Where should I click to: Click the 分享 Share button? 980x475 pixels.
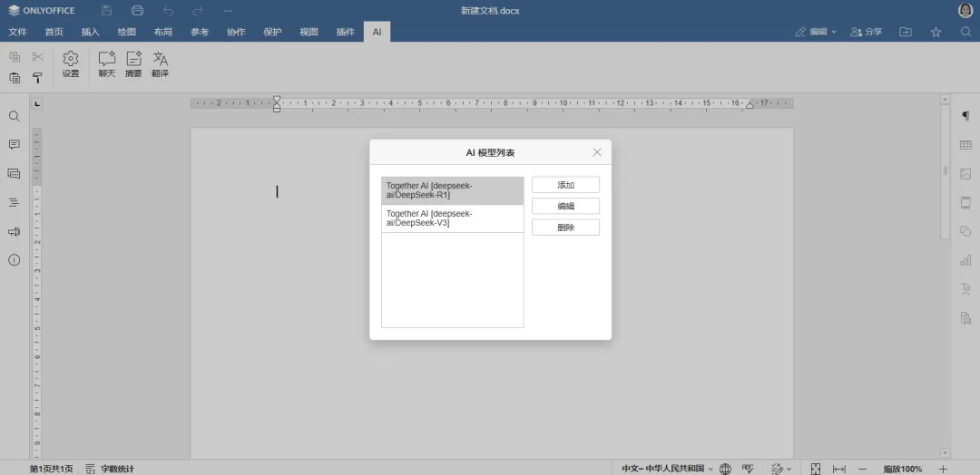[x=867, y=32]
